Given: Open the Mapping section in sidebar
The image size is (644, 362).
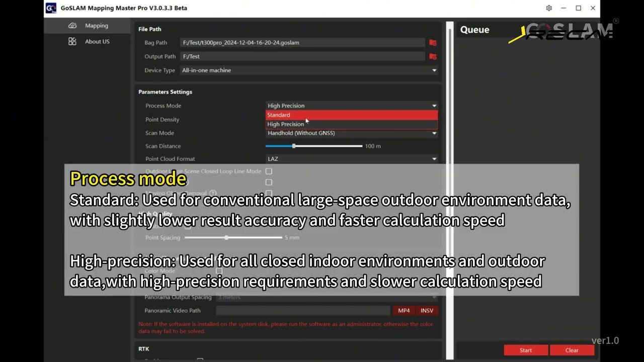Looking at the screenshot, I should (88, 26).
